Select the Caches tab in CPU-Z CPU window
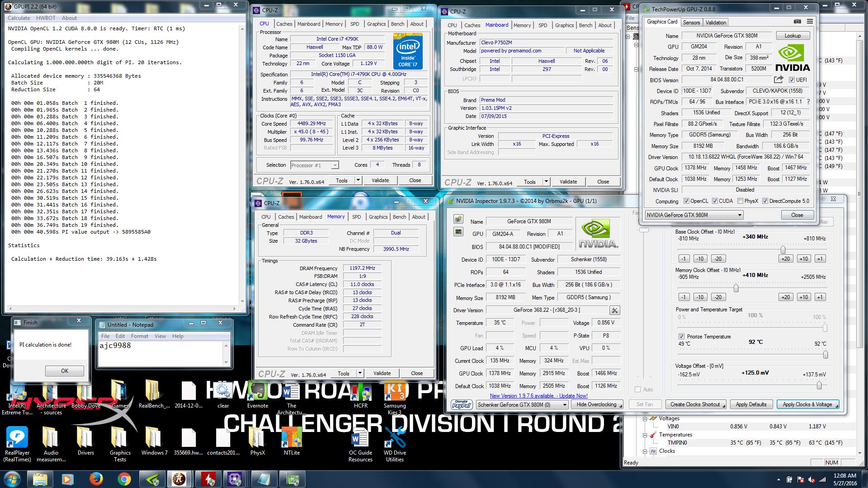 [284, 24]
